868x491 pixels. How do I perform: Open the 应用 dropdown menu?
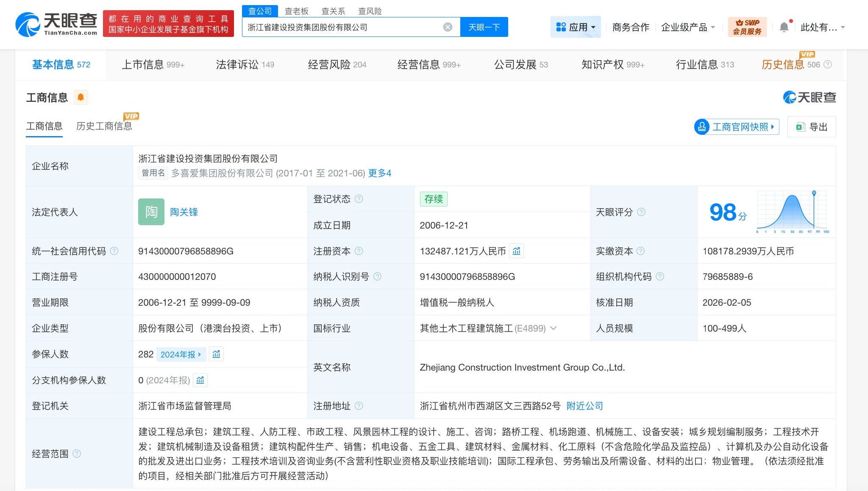576,27
